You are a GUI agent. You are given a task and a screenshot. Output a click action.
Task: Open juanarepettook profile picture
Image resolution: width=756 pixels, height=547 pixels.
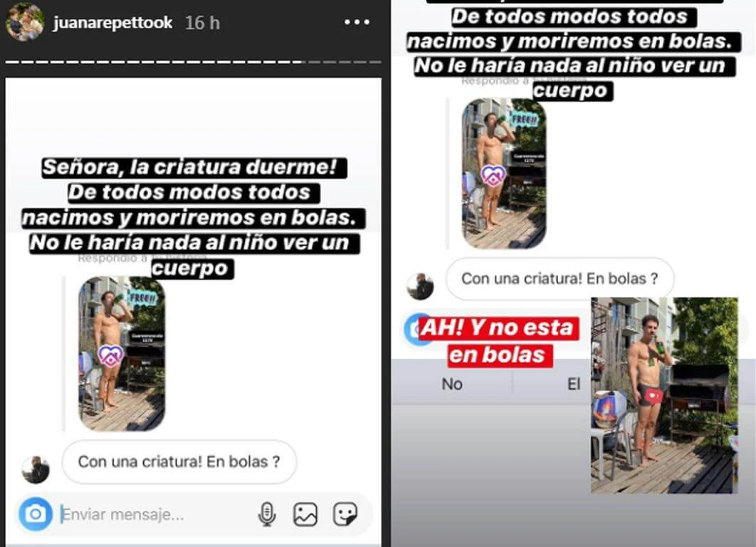click(25, 21)
